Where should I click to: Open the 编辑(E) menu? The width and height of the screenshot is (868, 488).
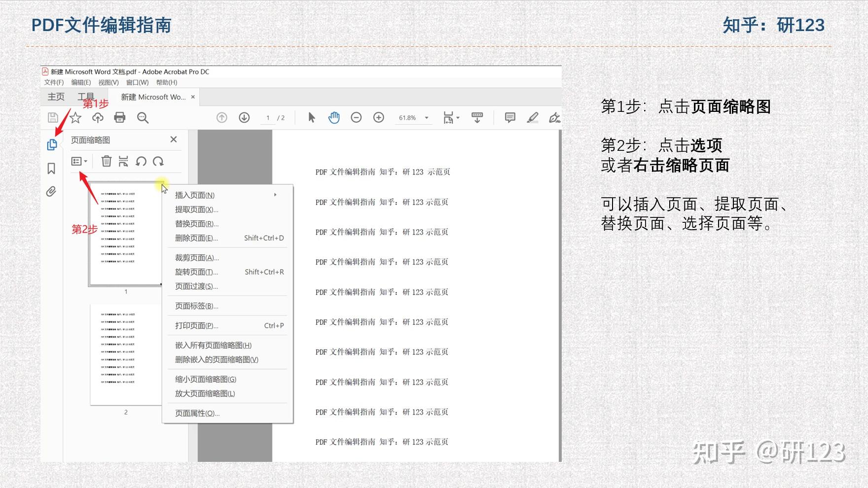81,82
